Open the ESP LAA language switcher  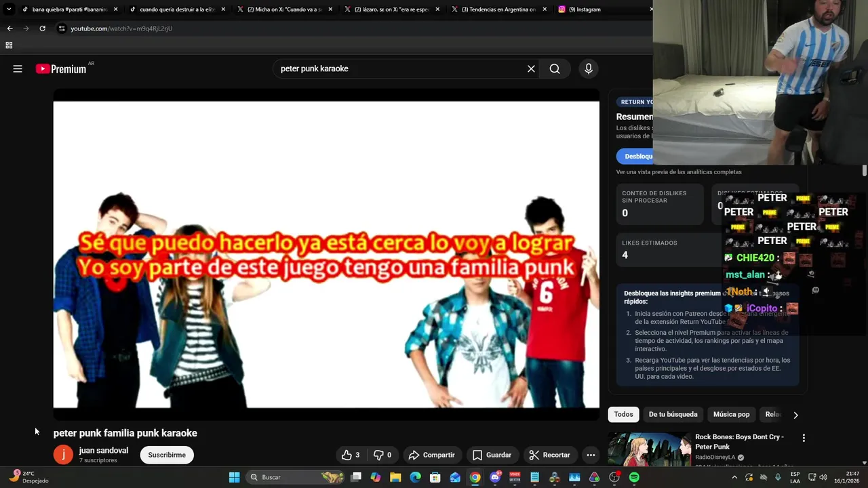pos(795,477)
